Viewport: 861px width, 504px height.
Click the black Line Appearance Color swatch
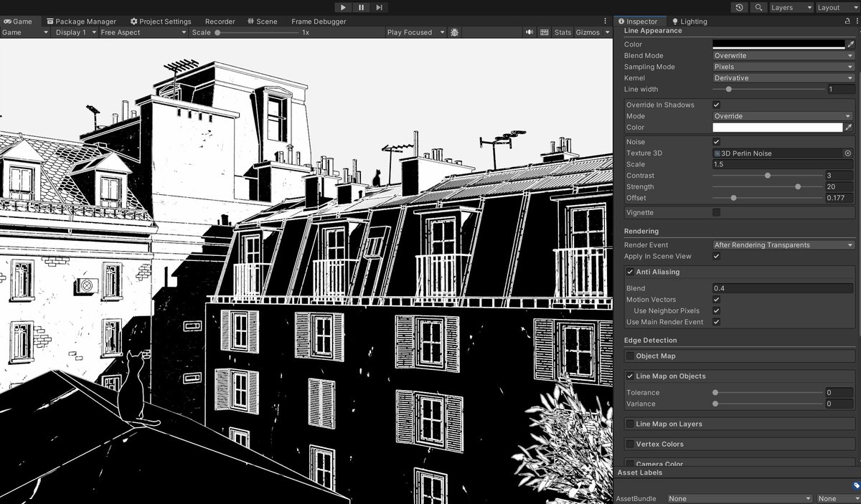(x=778, y=44)
